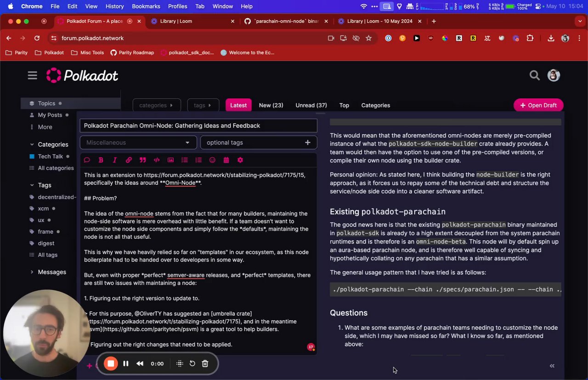This screenshot has height=380, width=588.
Task: Open the Categories navigation tab
Action: click(x=375, y=105)
